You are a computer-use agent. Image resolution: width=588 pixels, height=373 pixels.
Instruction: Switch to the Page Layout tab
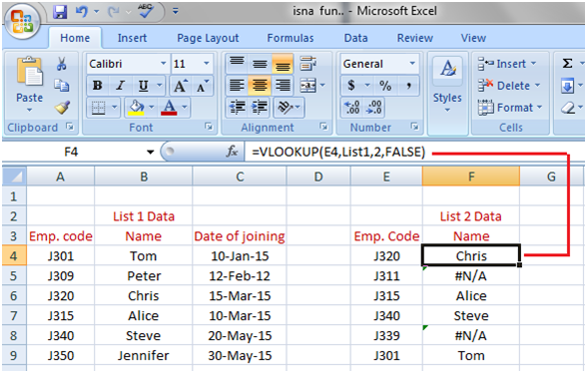(x=208, y=38)
